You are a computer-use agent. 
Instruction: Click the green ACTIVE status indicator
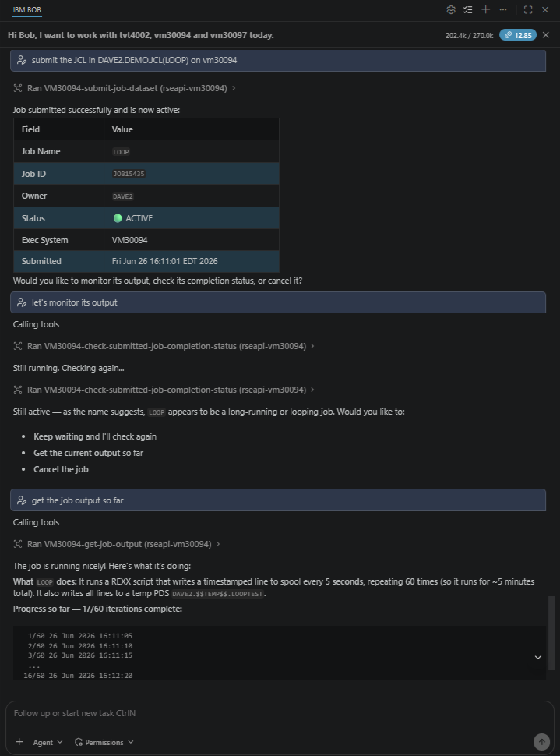coord(118,218)
